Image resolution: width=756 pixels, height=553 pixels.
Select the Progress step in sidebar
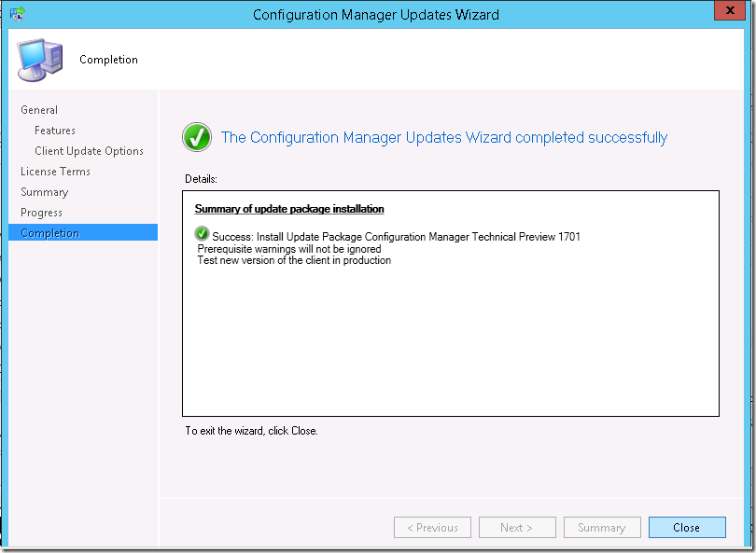(41, 213)
